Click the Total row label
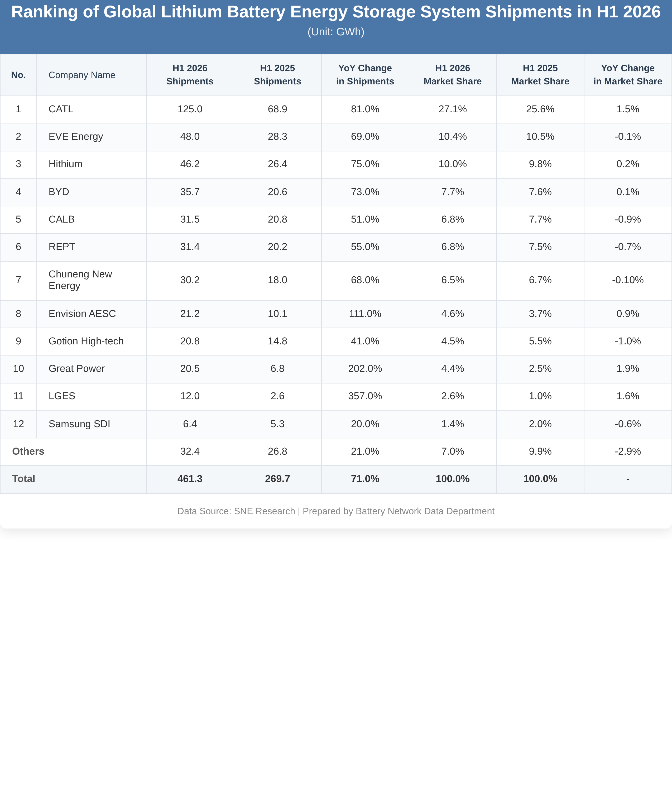 (x=24, y=479)
